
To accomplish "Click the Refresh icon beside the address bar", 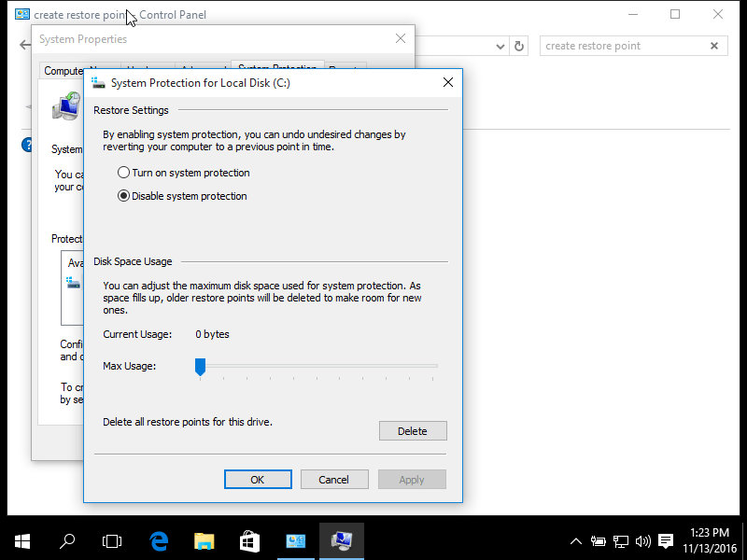I will click(x=519, y=45).
